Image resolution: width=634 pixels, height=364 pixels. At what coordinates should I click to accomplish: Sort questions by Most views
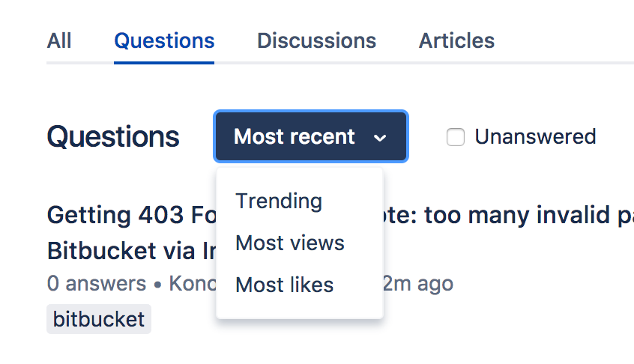click(290, 243)
